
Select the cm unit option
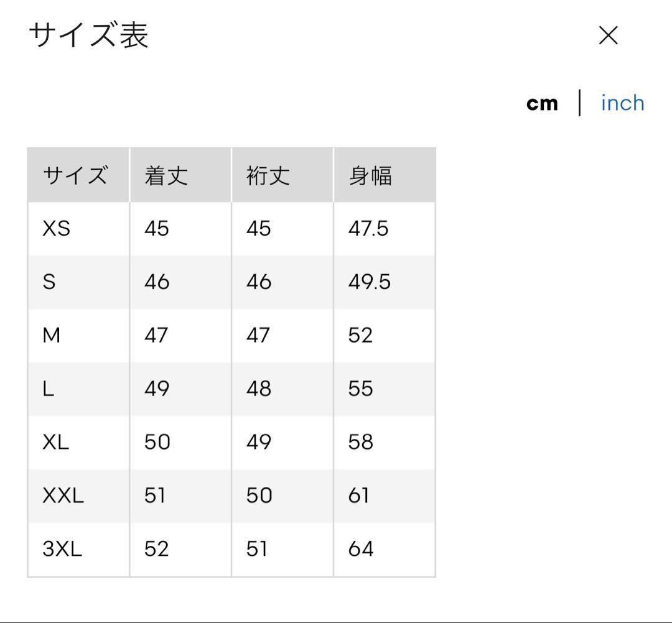coord(542,104)
